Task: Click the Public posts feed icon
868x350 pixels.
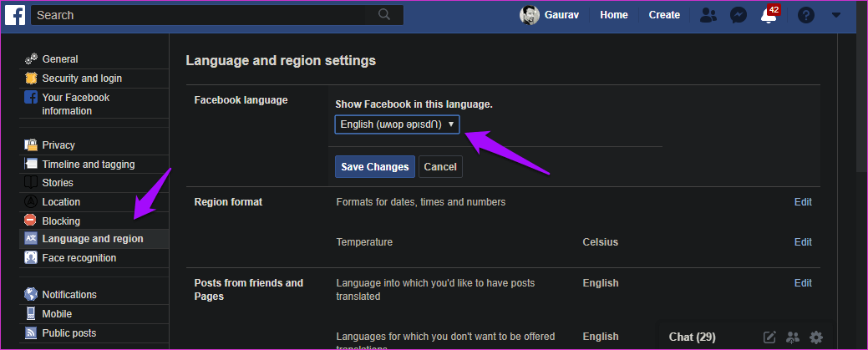Action: (31, 332)
